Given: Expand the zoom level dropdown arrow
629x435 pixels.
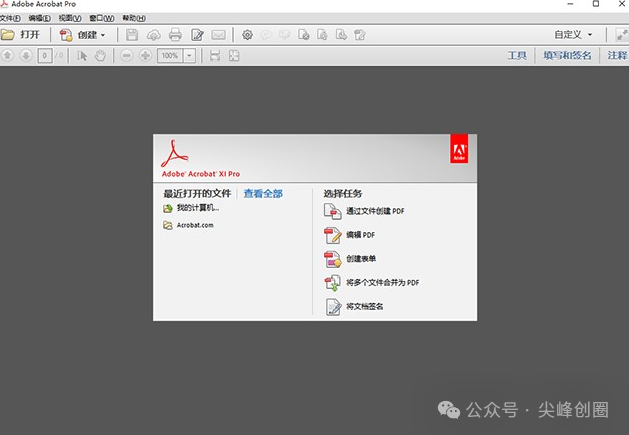Looking at the screenshot, I should 189,56.
